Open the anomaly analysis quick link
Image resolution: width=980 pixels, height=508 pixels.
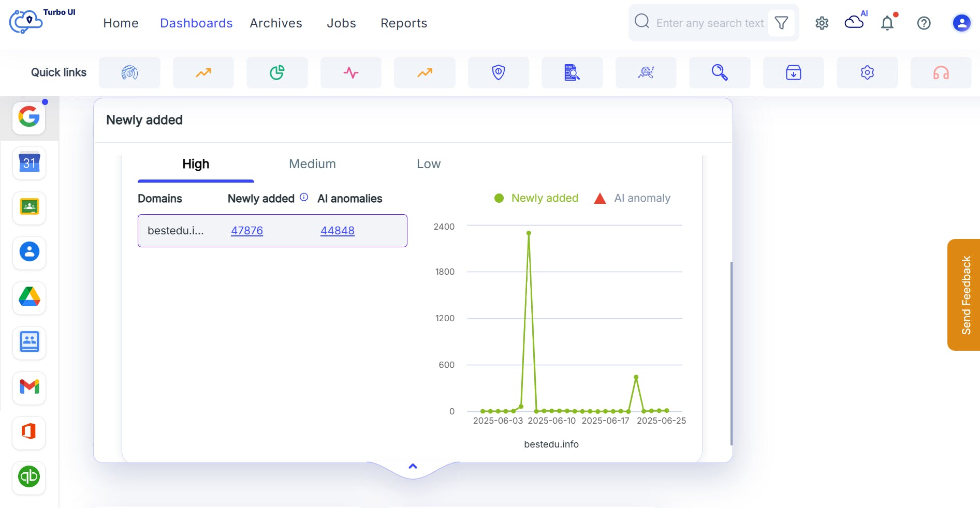pos(646,72)
